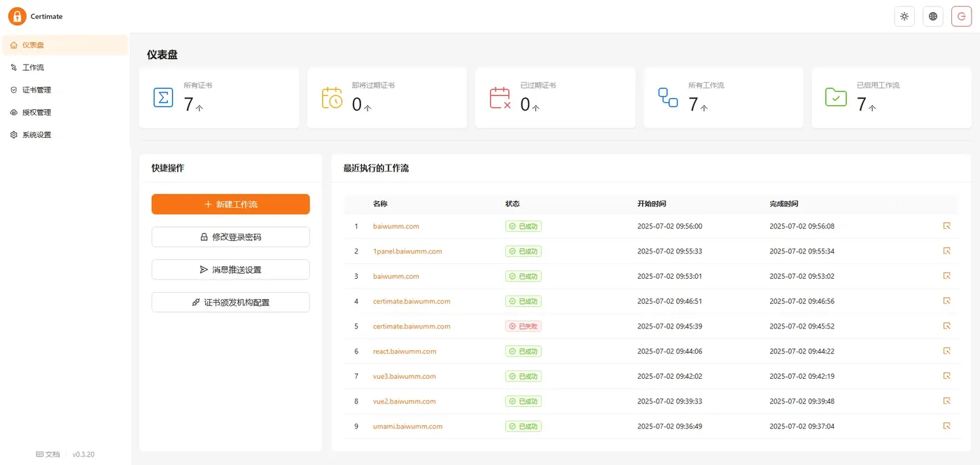Open details for 2025-07-02 09:56:00 workflow row

coord(946,226)
